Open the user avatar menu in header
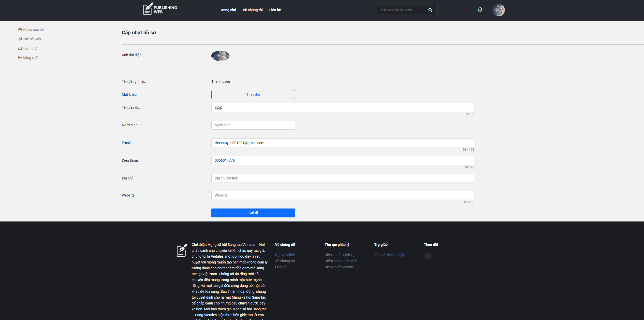The height and width of the screenshot is (320, 644). (x=499, y=10)
